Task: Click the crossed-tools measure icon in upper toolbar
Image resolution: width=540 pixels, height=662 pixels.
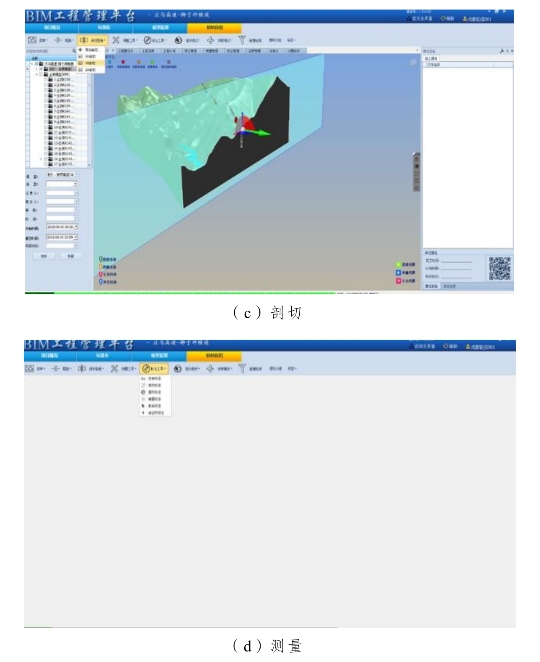Action: (116, 40)
